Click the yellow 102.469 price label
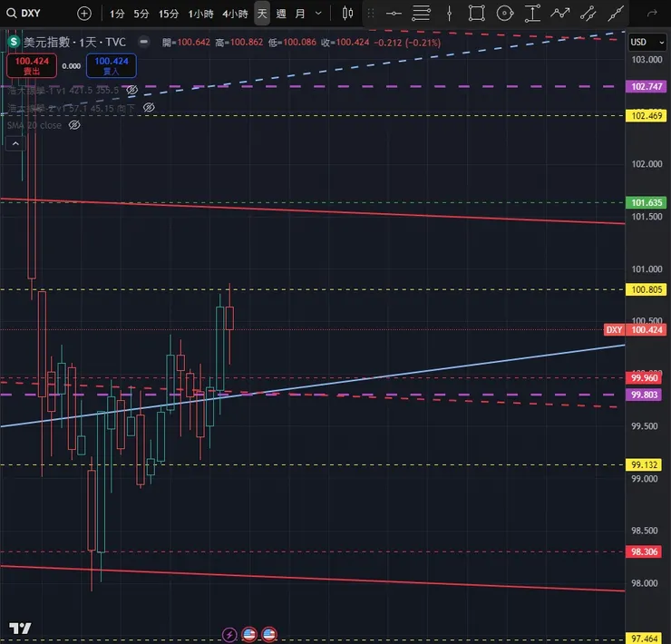The image size is (671, 644). click(647, 115)
